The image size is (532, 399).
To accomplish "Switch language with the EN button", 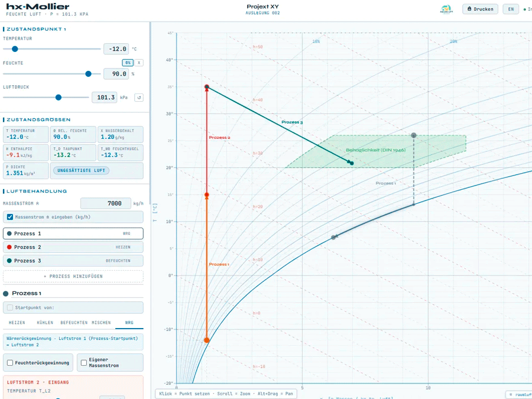I will tap(511, 9).
